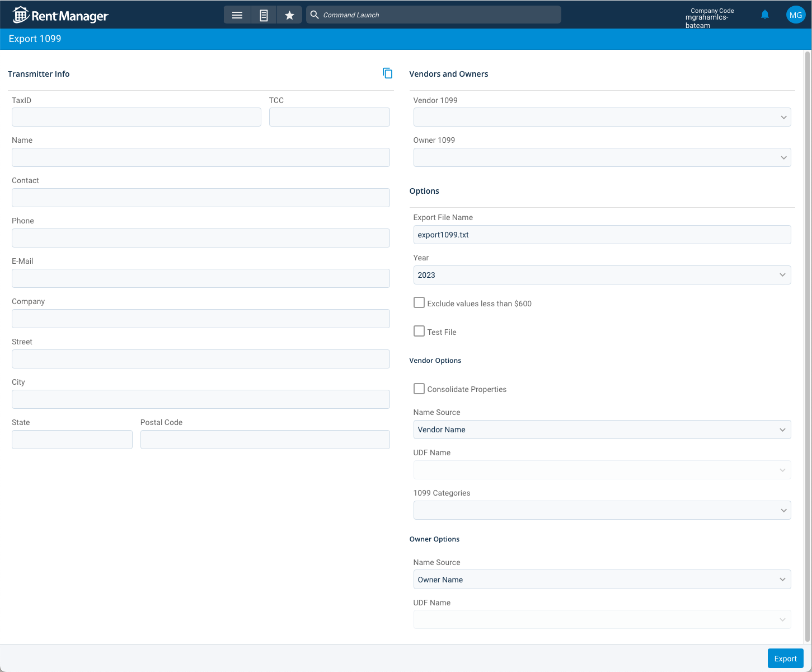812x672 pixels.
Task: Click the Export button
Action: 785,659
